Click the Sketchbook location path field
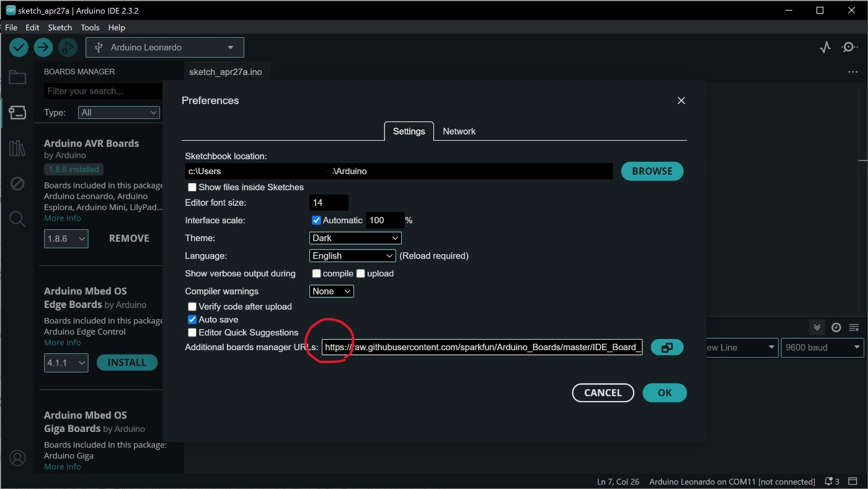This screenshot has width=868, height=489. coord(399,171)
